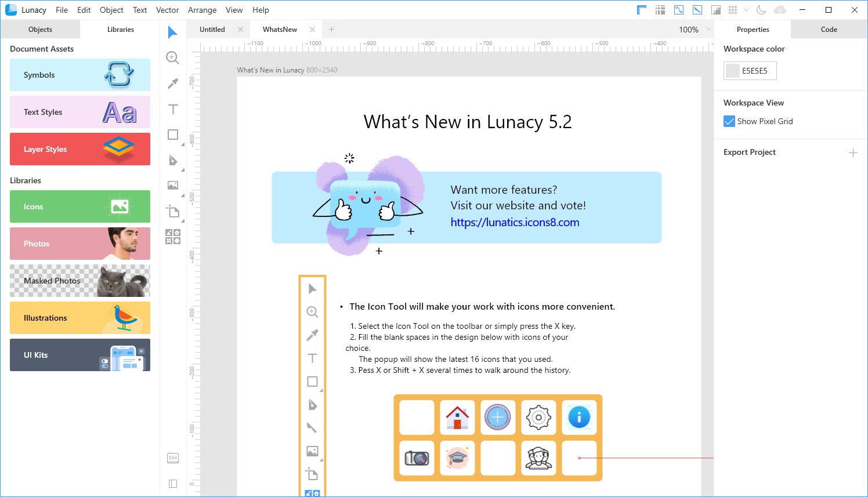Expand the shape tool options triangle
Screen dimensions: 868x497
[x=183, y=144]
